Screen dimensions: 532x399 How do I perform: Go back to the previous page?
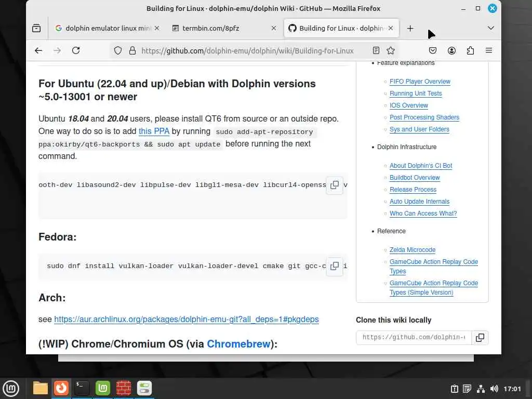[x=38, y=50]
